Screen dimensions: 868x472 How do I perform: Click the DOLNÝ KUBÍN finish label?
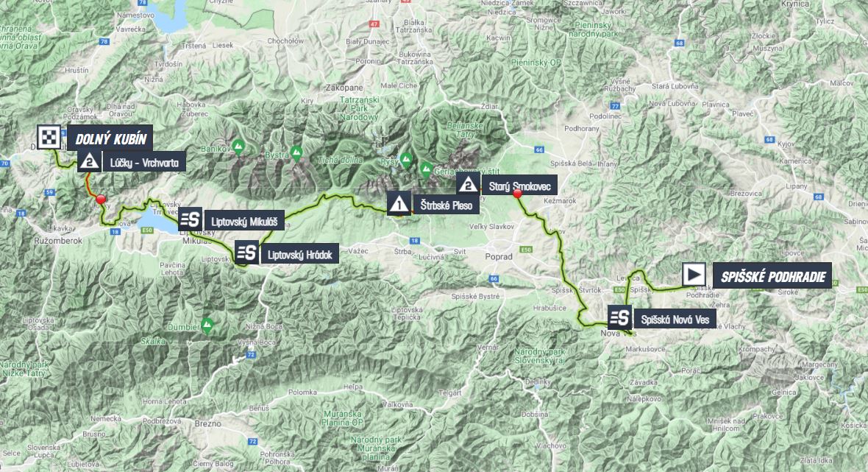tap(110, 138)
